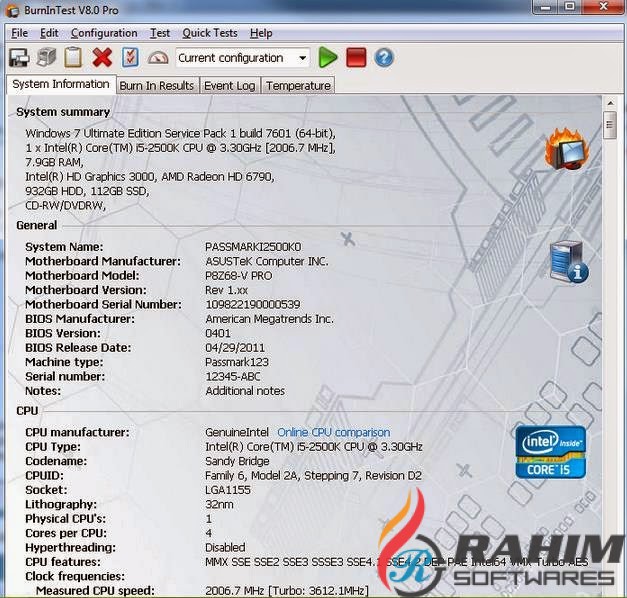Click the Socket value LGA1155
The image size is (627, 598).
click(228, 490)
